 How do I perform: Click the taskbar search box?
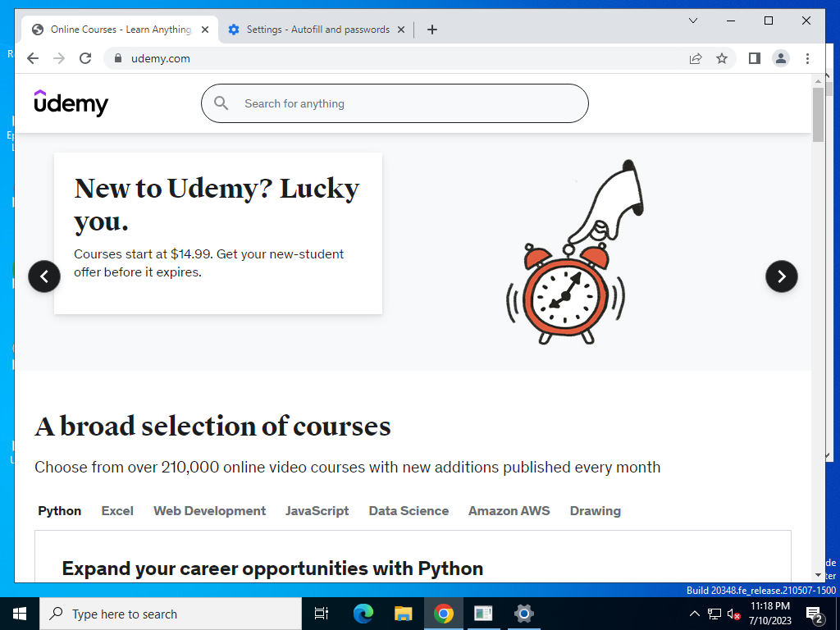coord(171,614)
